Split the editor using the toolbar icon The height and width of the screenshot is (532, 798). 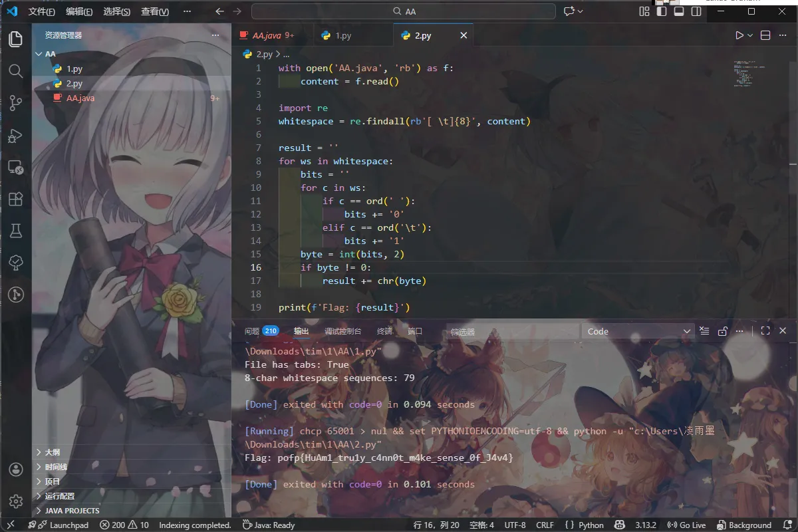765,35
